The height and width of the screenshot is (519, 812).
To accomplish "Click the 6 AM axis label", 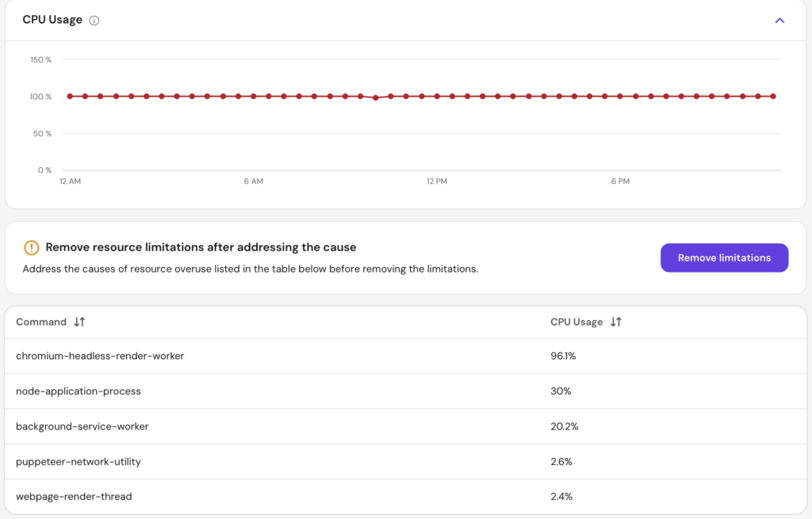I will tap(253, 181).
